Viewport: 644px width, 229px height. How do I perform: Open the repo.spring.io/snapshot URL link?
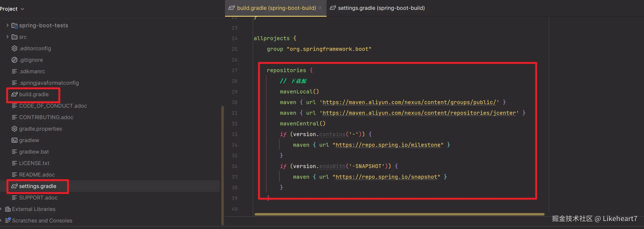coord(386,177)
